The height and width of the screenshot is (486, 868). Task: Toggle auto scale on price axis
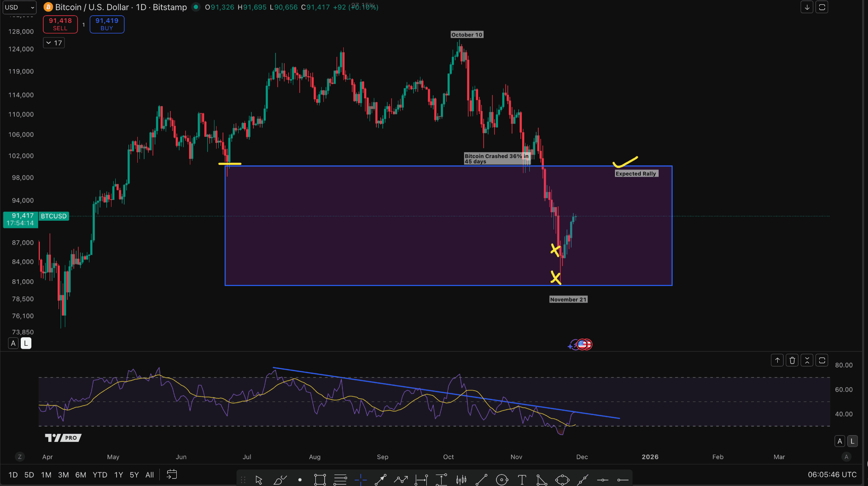(13, 343)
